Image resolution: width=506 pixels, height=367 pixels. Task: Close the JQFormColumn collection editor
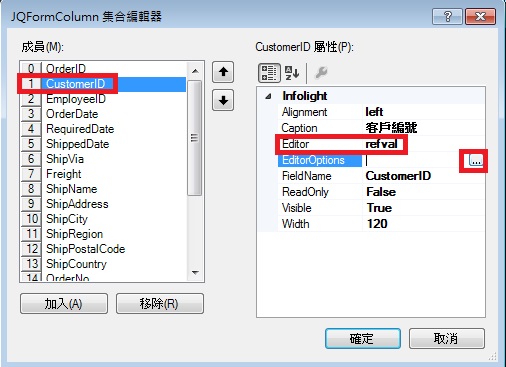tap(480, 16)
